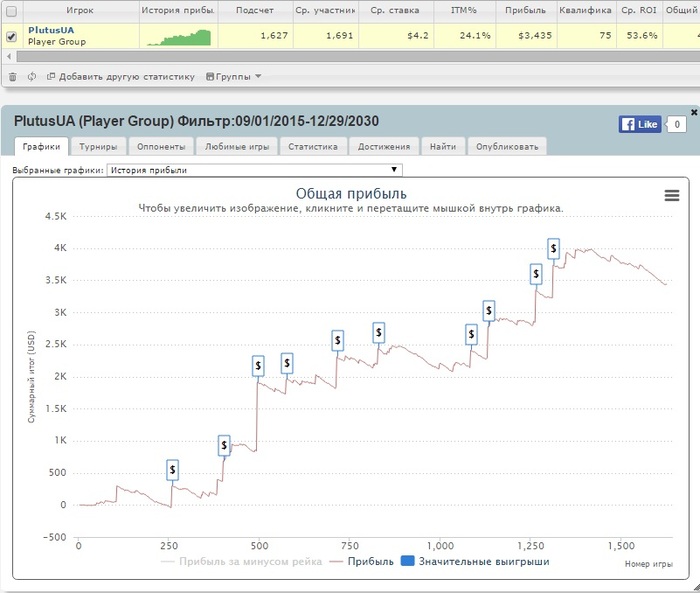Open the 'Группы' dropdown
This screenshot has width=700, height=593.
coord(233,77)
